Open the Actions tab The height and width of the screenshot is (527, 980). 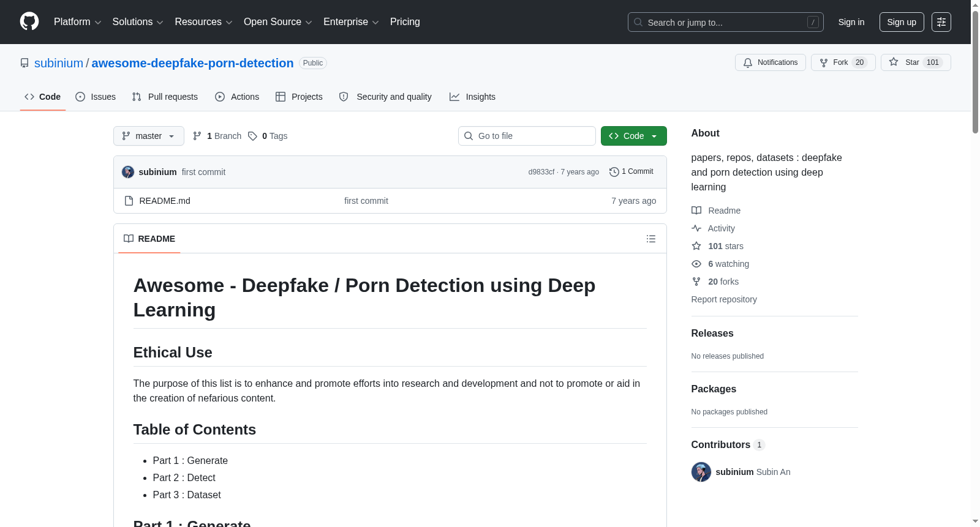[x=237, y=97]
